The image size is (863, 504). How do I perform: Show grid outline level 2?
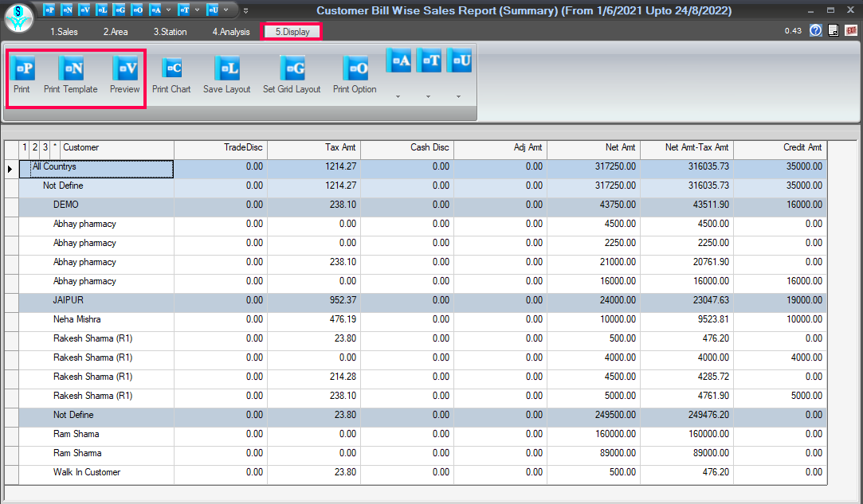pos(35,147)
